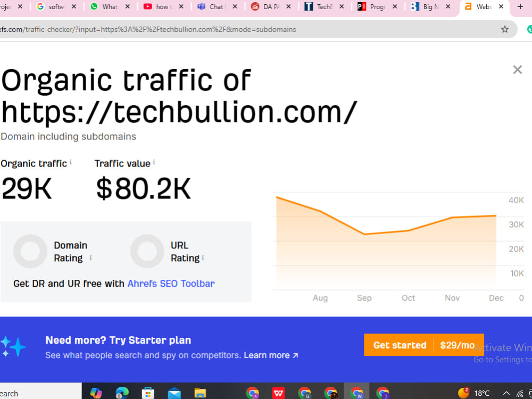This screenshot has width=532, height=399.
Task: Close the 'Progr' tab
Action: [395, 6]
